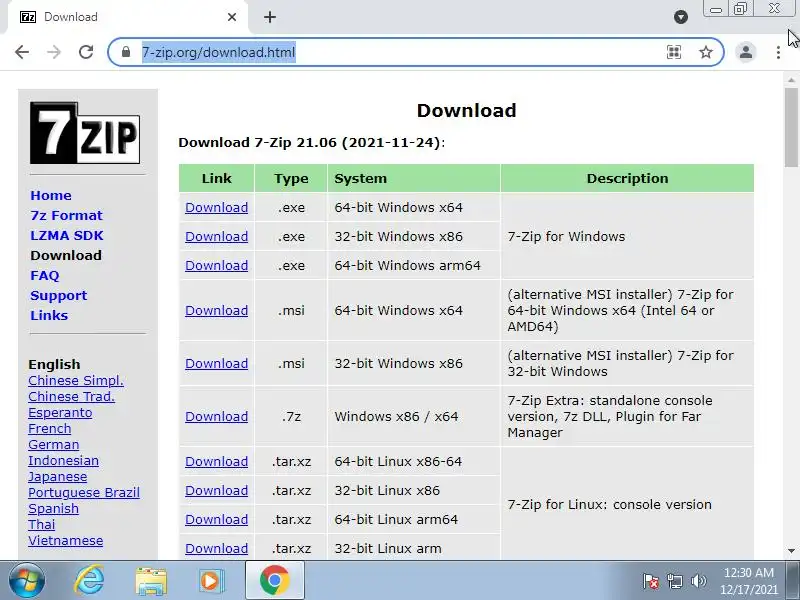
Task: Click the Action Center flag tray icon
Action: coord(651,581)
